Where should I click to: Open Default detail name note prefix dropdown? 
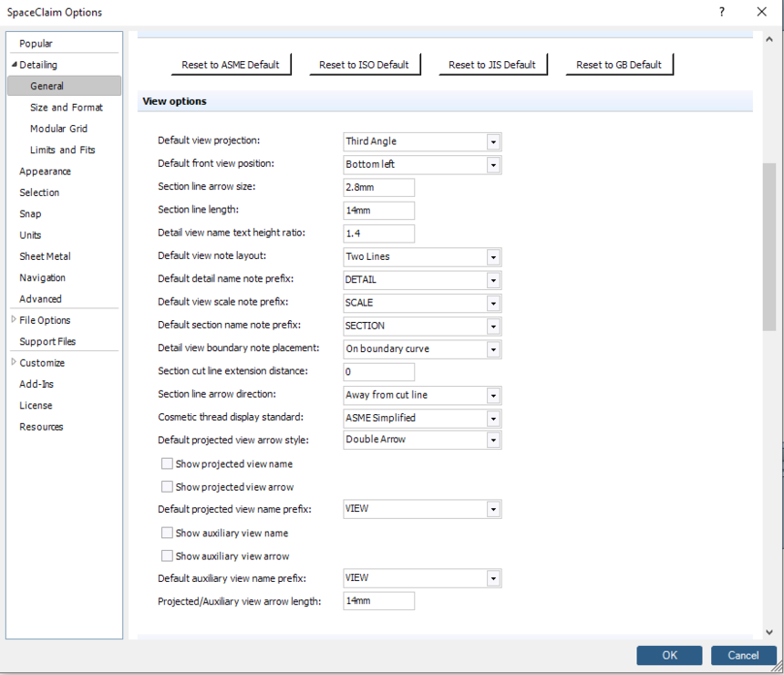[x=493, y=280]
